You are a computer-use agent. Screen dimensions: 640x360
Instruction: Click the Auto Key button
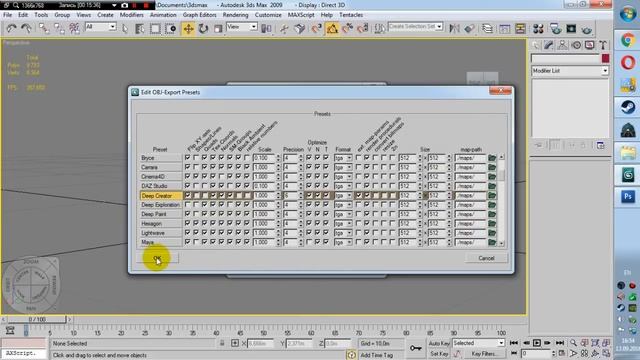tap(439, 343)
